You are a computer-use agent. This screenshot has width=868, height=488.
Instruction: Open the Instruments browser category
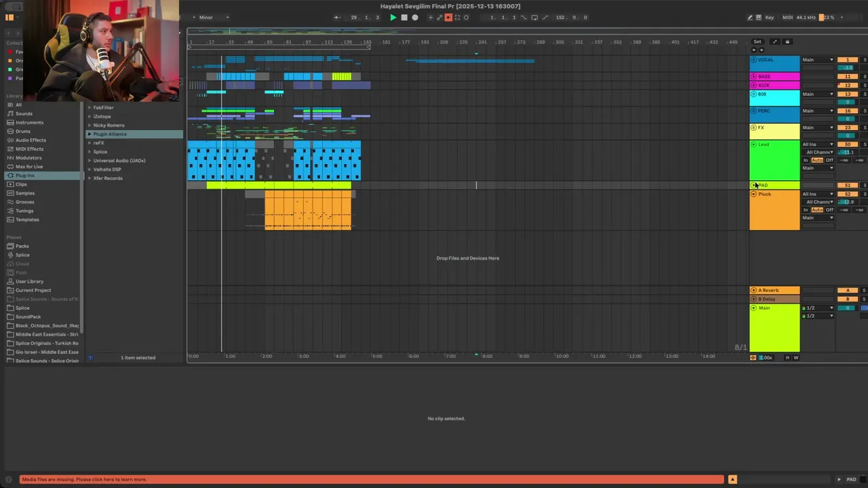29,123
